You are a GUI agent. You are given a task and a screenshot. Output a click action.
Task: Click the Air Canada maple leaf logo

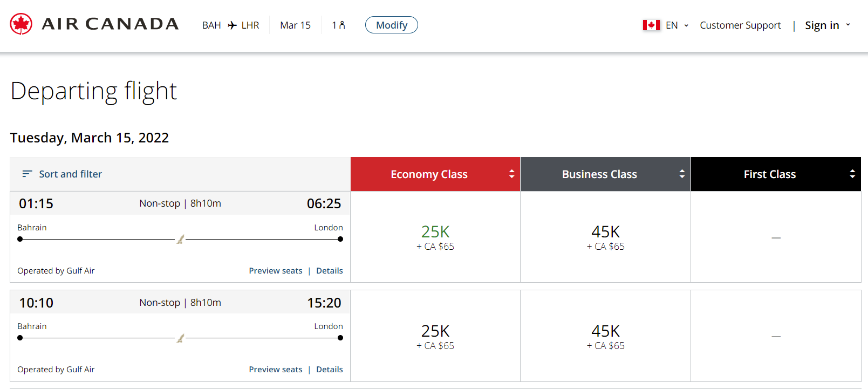click(x=21, y=24)
